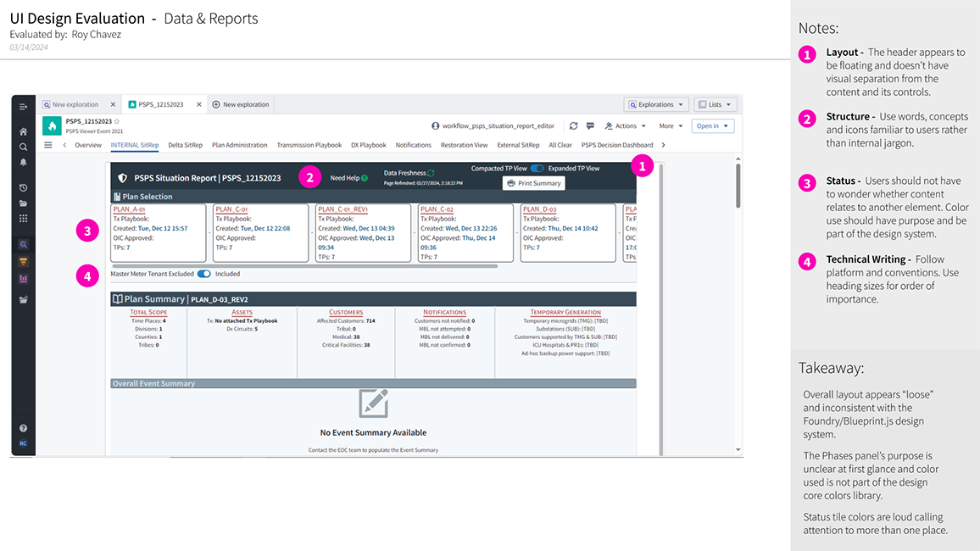980x551 pixels.
Task: Expand the More dropdown menu
Action: point(671,125)
